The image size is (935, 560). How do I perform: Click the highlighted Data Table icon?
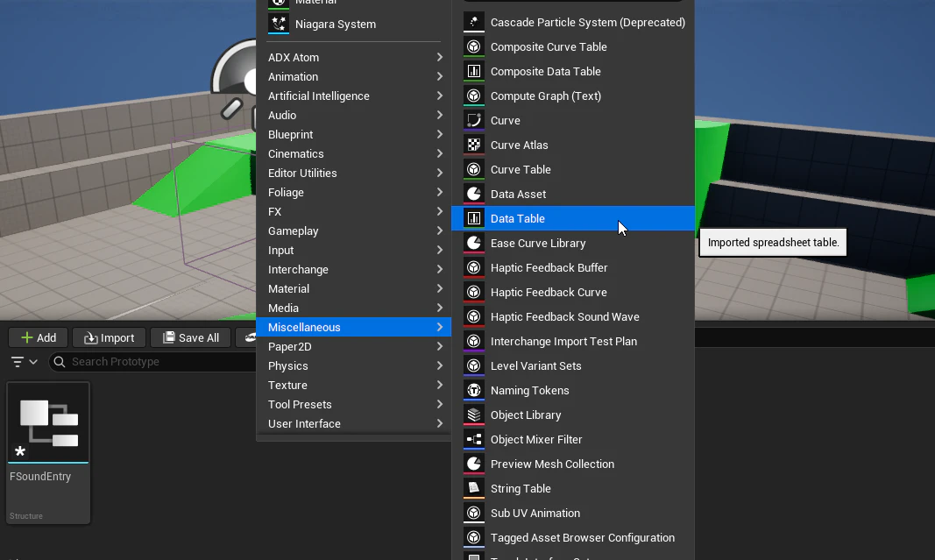(x=473, y=218)
